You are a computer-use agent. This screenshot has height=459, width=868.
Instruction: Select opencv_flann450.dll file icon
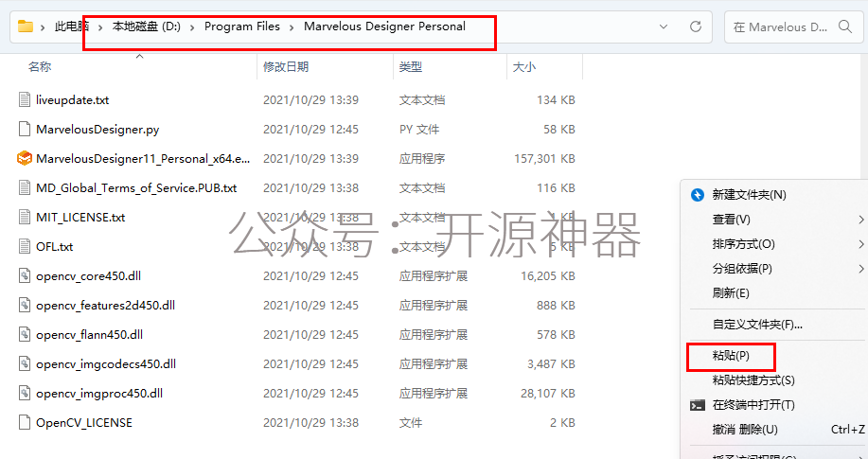pos(25,334)
